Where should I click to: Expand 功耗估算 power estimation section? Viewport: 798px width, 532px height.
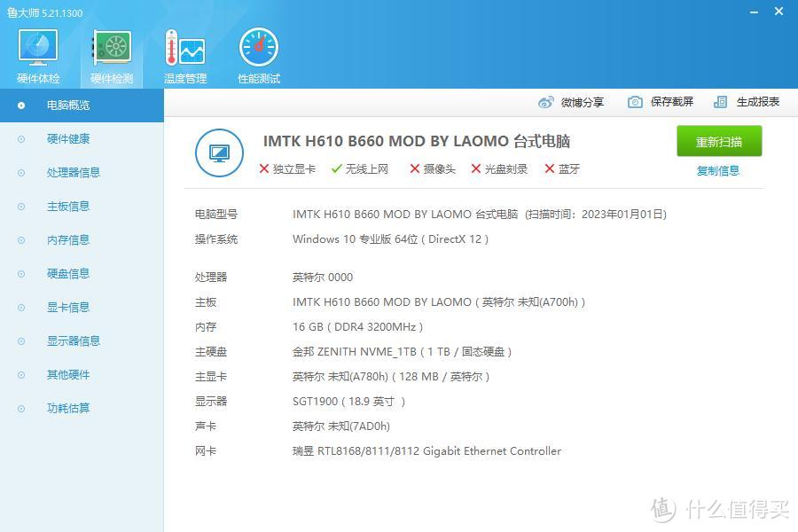pos(70,408)
